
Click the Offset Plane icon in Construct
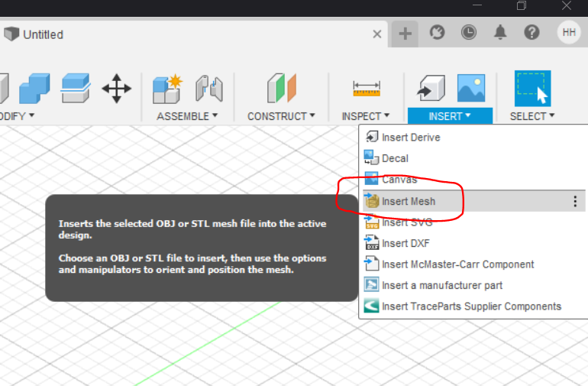point(282,88)
